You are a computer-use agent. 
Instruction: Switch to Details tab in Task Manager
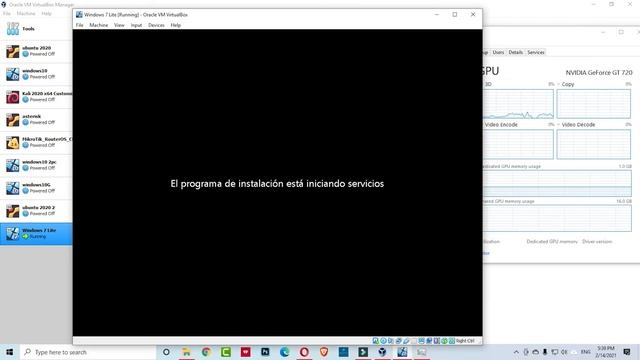pos(516,52)
